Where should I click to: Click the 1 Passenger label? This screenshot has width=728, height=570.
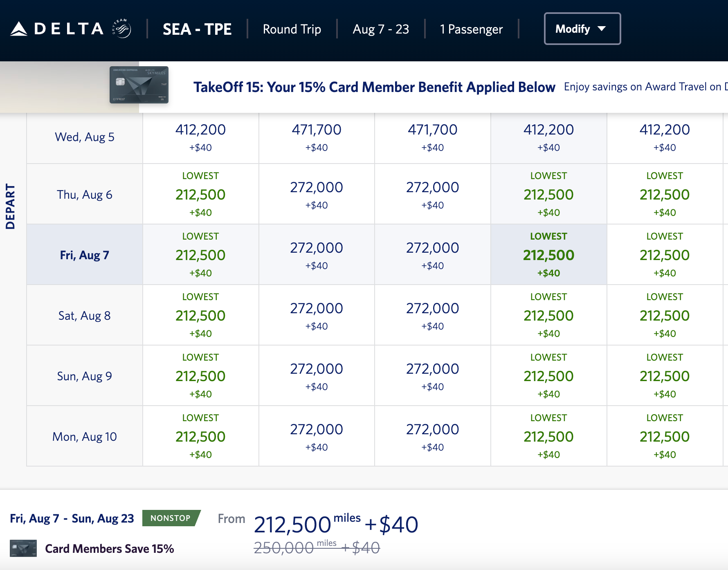click(x=471, y=29)
